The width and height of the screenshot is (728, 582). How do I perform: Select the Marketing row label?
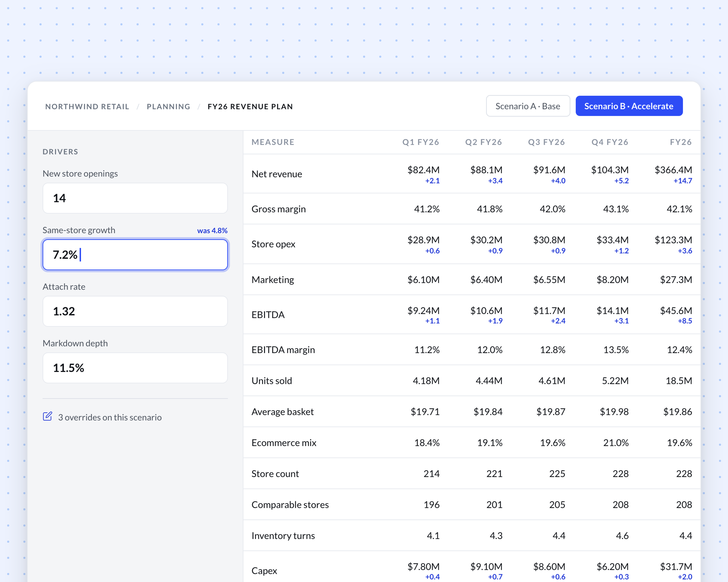(x=273, y=280)
